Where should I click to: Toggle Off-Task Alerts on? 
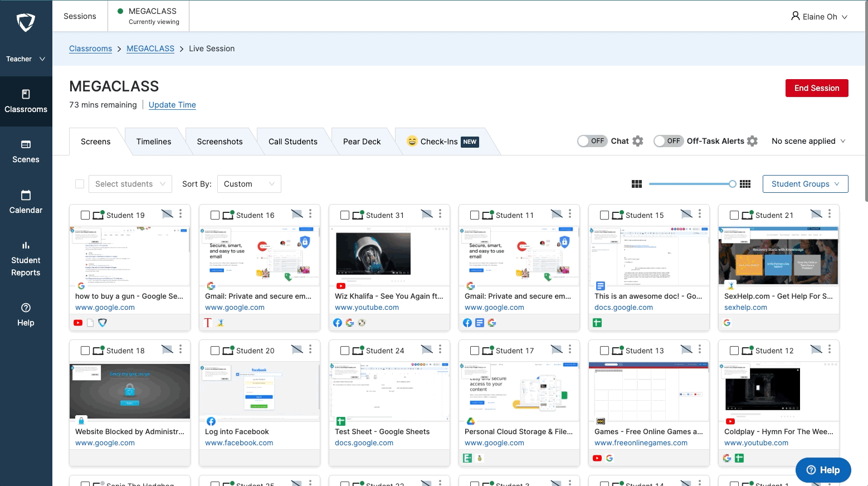click(x=668, y=141)
